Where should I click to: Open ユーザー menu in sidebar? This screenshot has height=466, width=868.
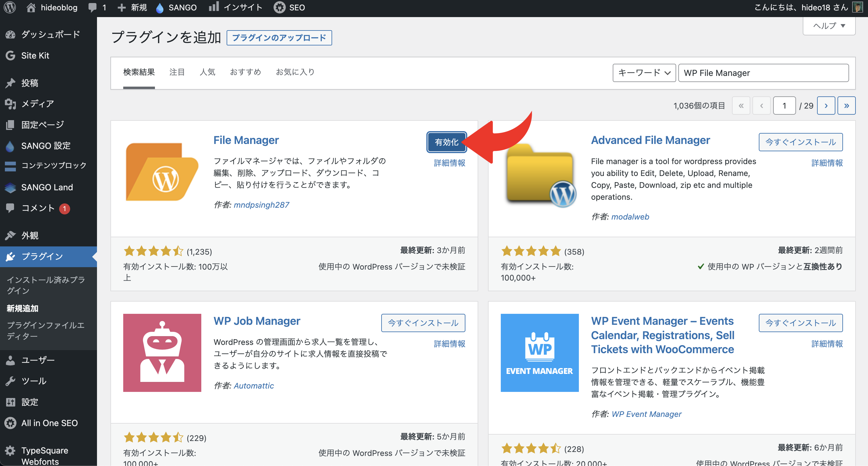[x=48, y=360]
